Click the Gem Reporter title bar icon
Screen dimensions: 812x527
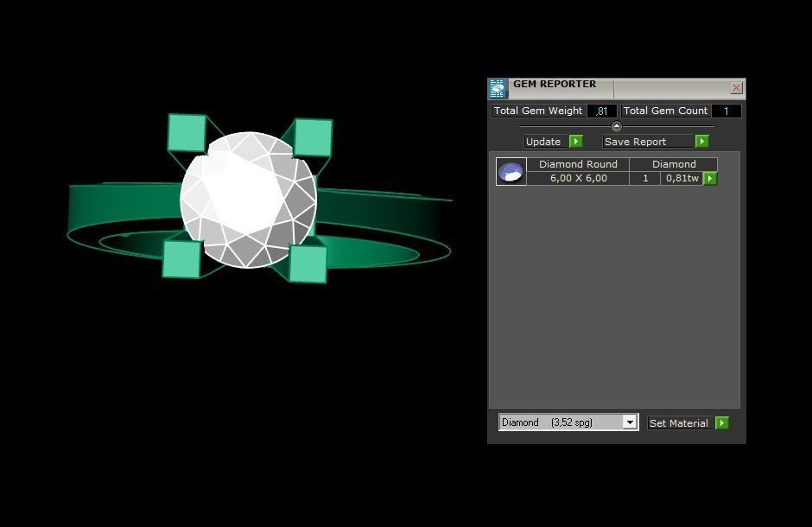[498, 88]
